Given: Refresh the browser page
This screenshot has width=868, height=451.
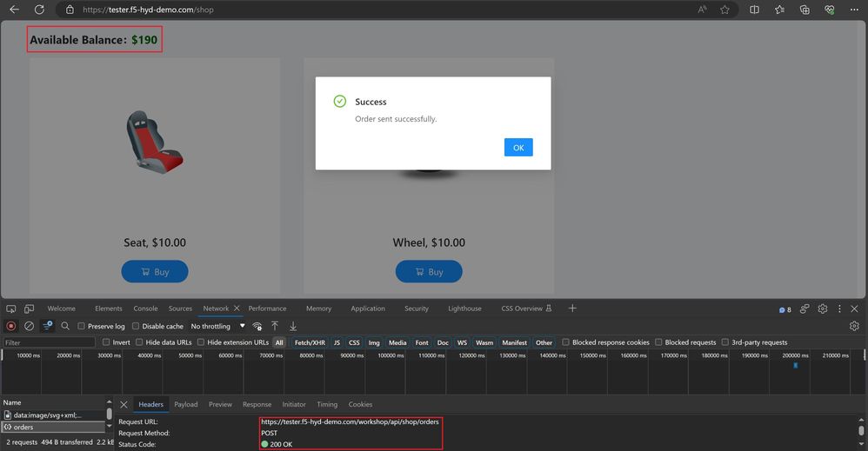Looking at the screenshot, I should coord(39,10).
